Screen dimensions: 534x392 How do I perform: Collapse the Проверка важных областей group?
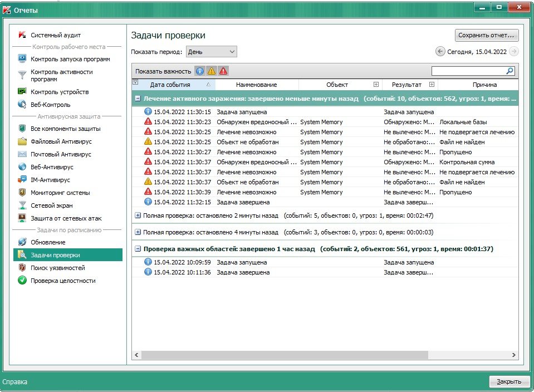coord(138,249)
